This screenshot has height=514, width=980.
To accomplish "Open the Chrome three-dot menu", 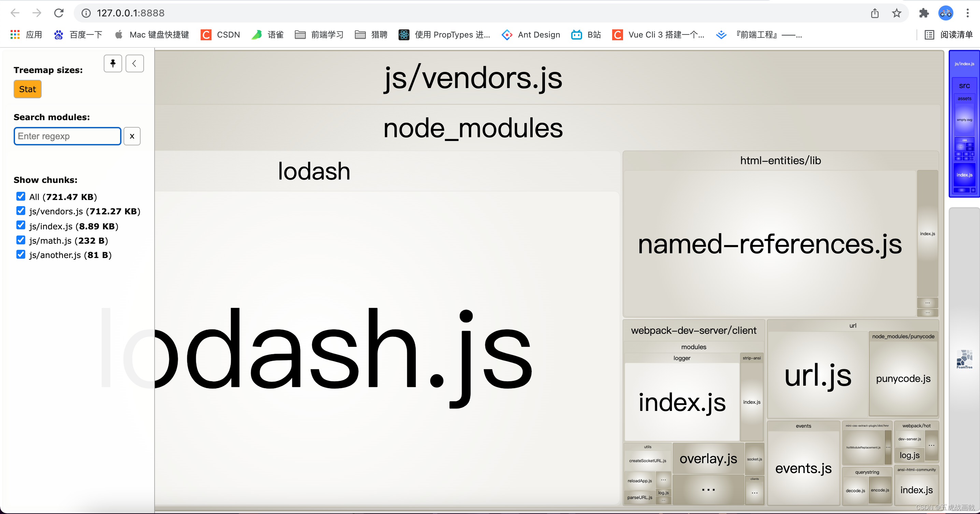I will [x=967, y=13].
